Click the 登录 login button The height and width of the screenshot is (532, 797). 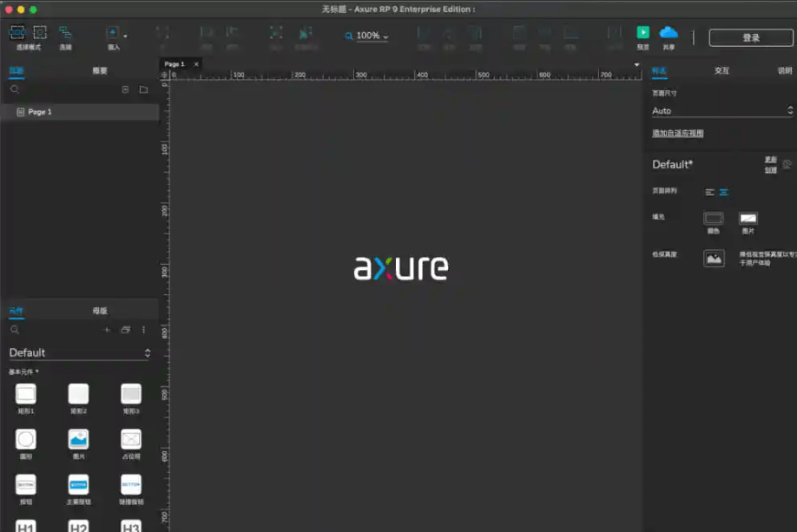(751, 38)
